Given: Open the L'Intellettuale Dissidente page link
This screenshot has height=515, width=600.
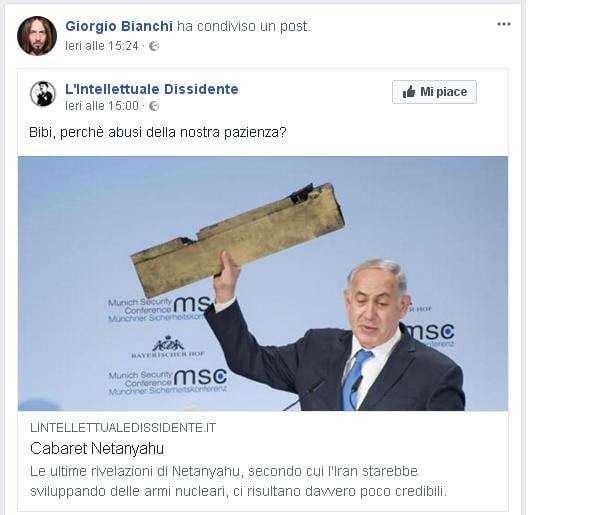Looking at the screenshot, I should pyautogui.click(x=152, y=89).
